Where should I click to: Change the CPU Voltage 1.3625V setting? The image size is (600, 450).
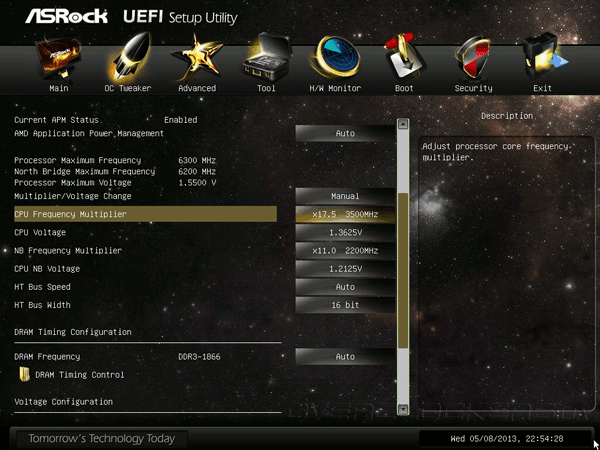click(x=345, y=232)
